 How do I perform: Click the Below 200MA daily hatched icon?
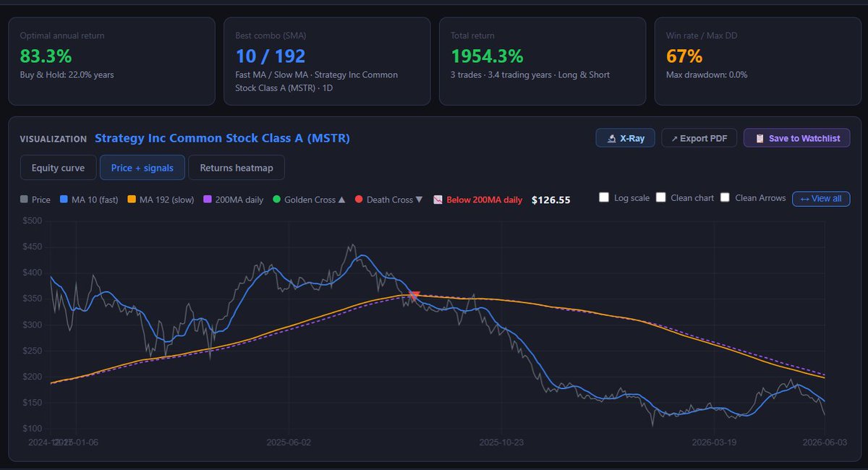[x=437, y=200]
